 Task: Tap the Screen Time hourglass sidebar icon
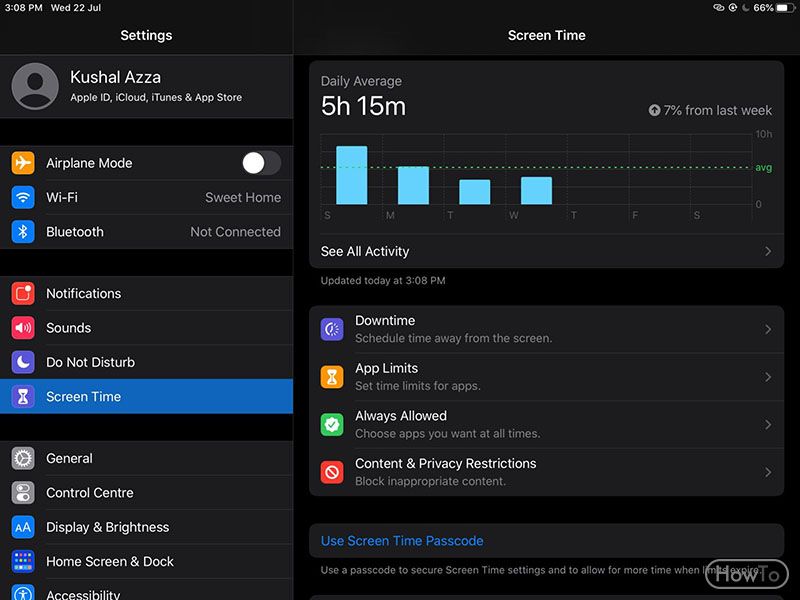point(23,396)
